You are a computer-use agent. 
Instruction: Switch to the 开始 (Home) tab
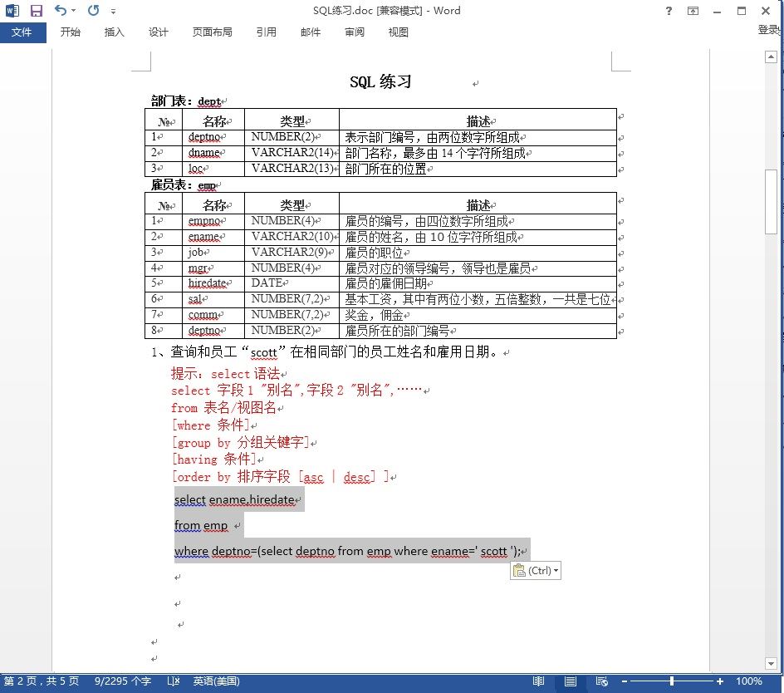point(71,32)
